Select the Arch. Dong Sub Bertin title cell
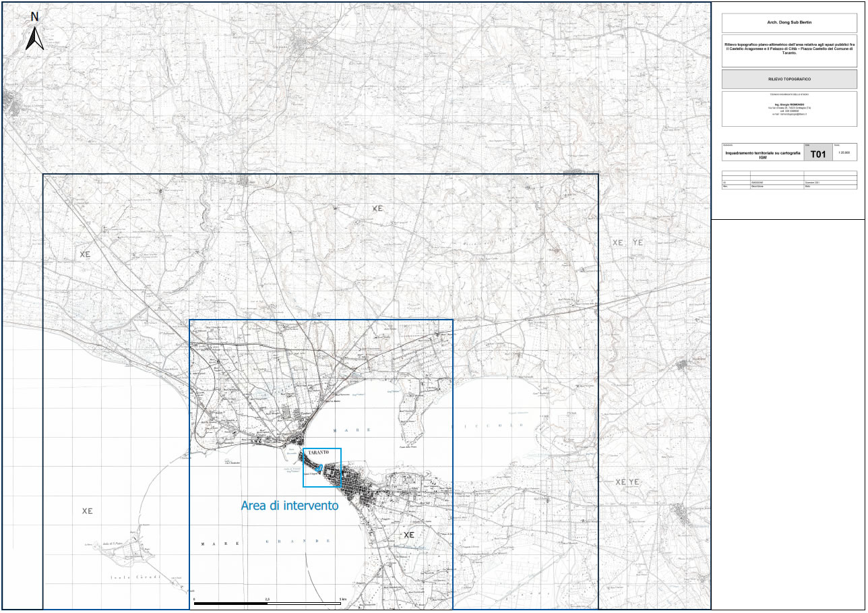The width and height of the screenshot is (868, 613). tap(788, 24)
